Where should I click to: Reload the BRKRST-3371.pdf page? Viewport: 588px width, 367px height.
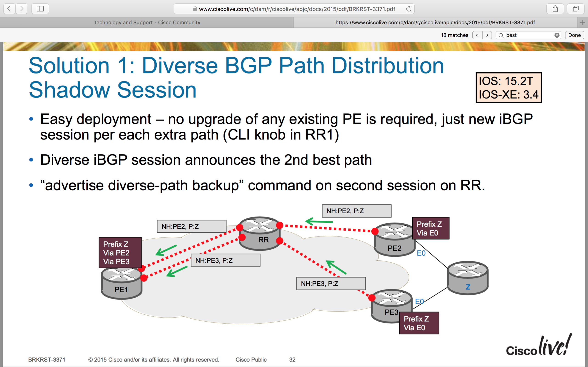click(408, 9)
